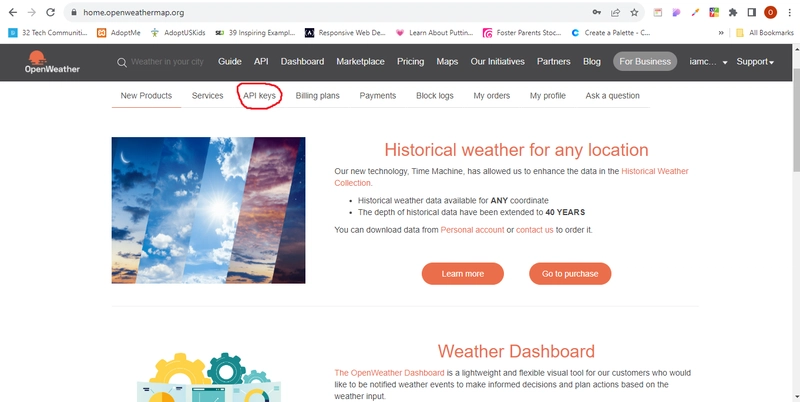800x402 pixels.
Task: Open the All Bookmarks folder
Action: [x=764, y=33]
